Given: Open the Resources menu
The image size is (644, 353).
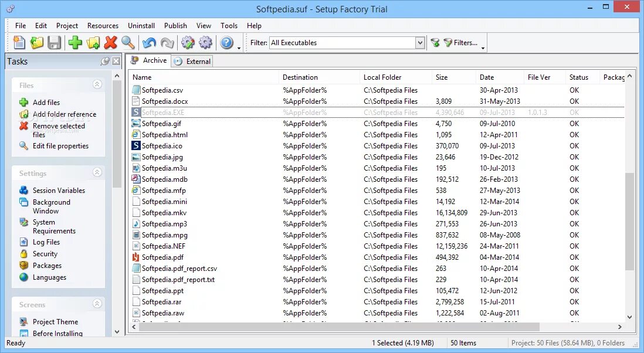Looking at the screenshot, I should coord(103,25).
